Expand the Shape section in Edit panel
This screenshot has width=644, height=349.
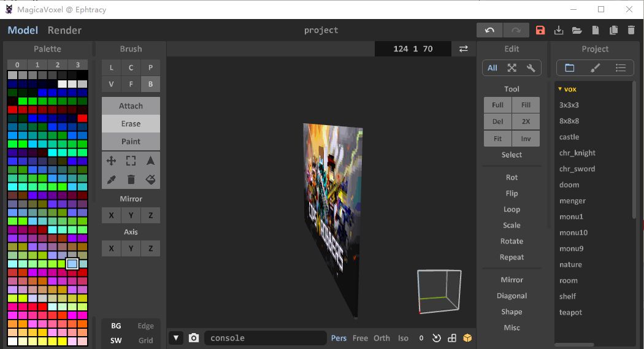tap(512, 312)
